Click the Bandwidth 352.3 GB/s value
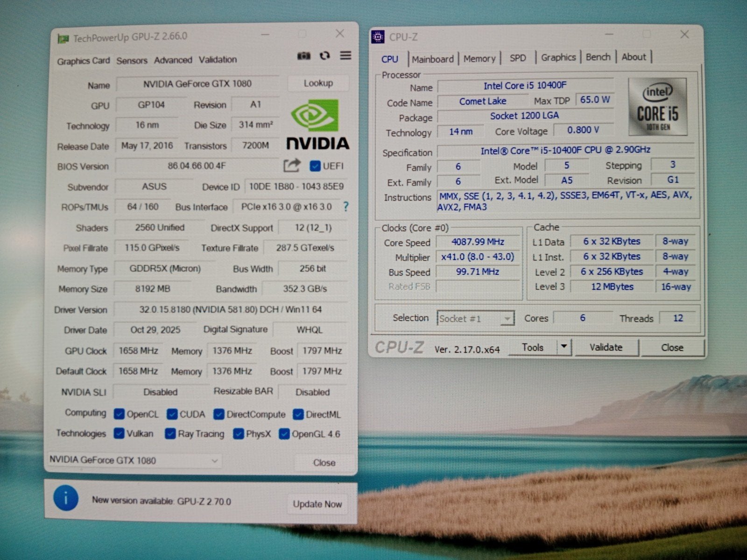The height and width of the screenshot is (560, 747). [x=305, y=289]
